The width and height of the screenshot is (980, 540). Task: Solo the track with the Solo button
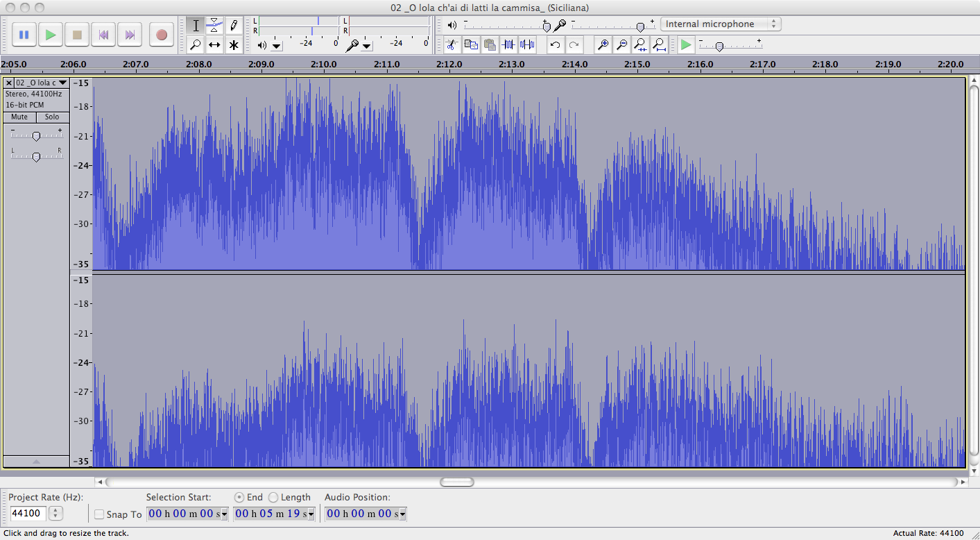52,117
